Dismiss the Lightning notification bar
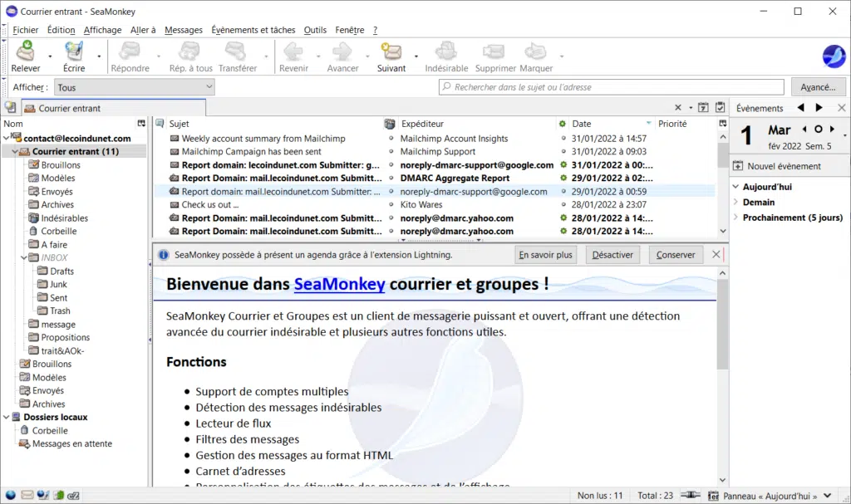 point(716,254)
